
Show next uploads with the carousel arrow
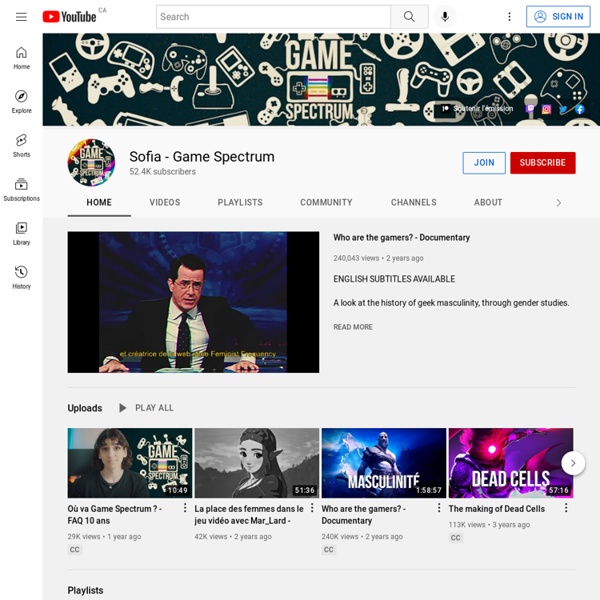(x=573, y=463)
